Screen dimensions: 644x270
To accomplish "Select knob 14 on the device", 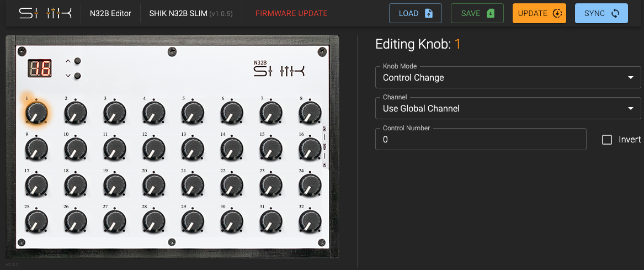I will tap(232, 149).
